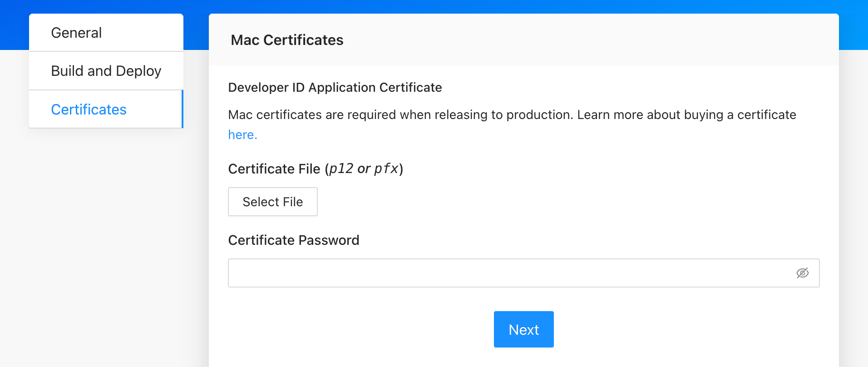The width and height of the screenshot is (868, 367).
Task: Click the italic "p12" format text
Action: pyautogui.click(x=341, y=169)
